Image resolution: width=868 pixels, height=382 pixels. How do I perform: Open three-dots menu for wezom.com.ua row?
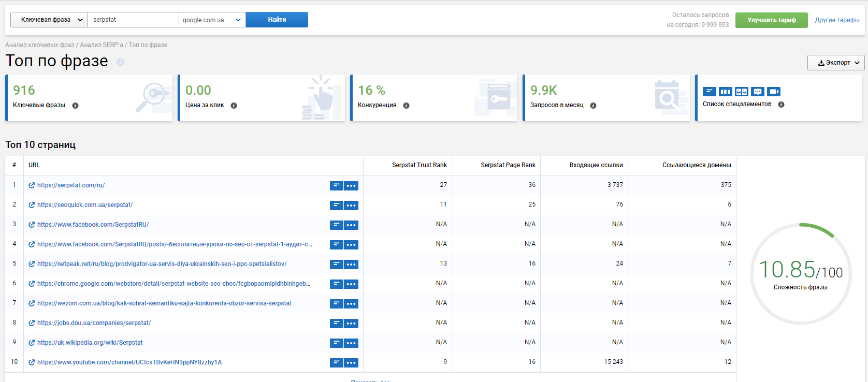tap(351, 304)
